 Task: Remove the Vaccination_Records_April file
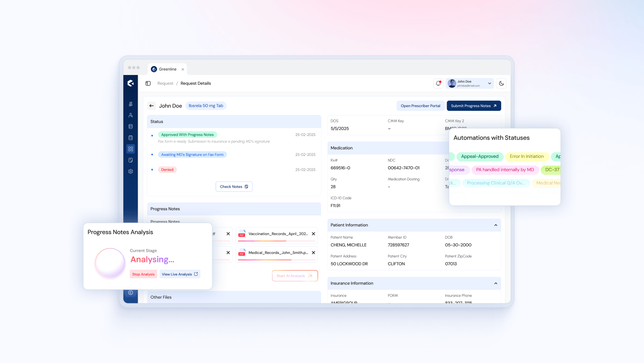(313, 234)
